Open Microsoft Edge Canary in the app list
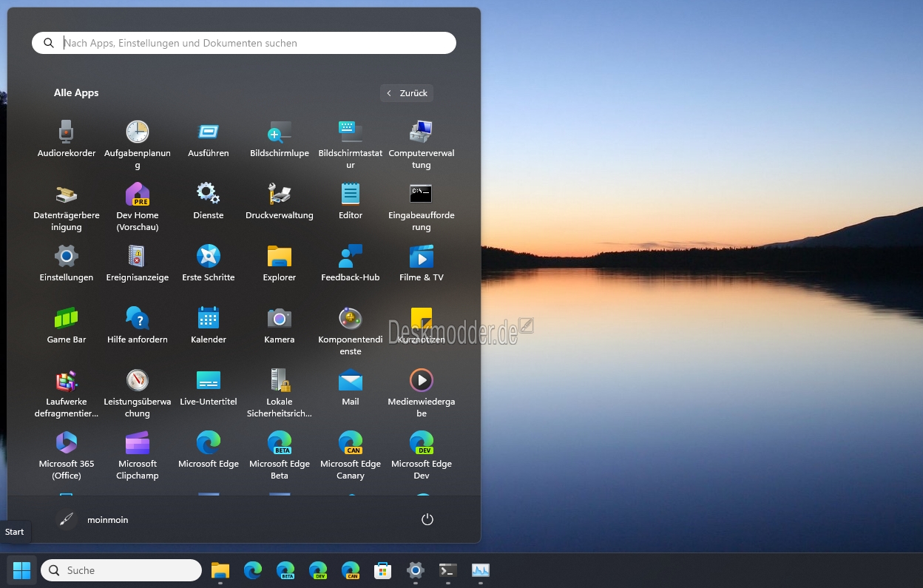This screenshot has height=588, width=923. click(x=351, y=455)
